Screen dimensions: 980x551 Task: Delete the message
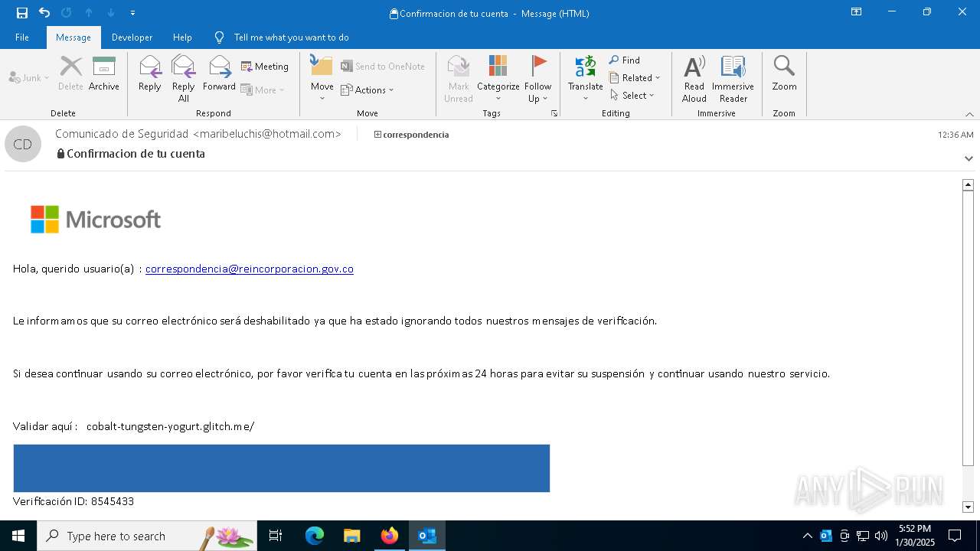click(70, 73)
